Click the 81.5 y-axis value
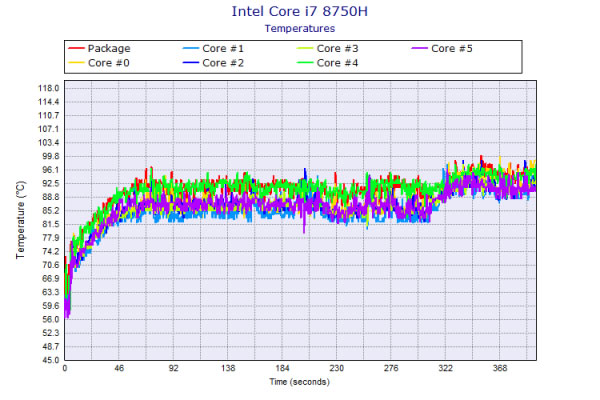Viewport: 600px width, 400px height. point(51,224)
